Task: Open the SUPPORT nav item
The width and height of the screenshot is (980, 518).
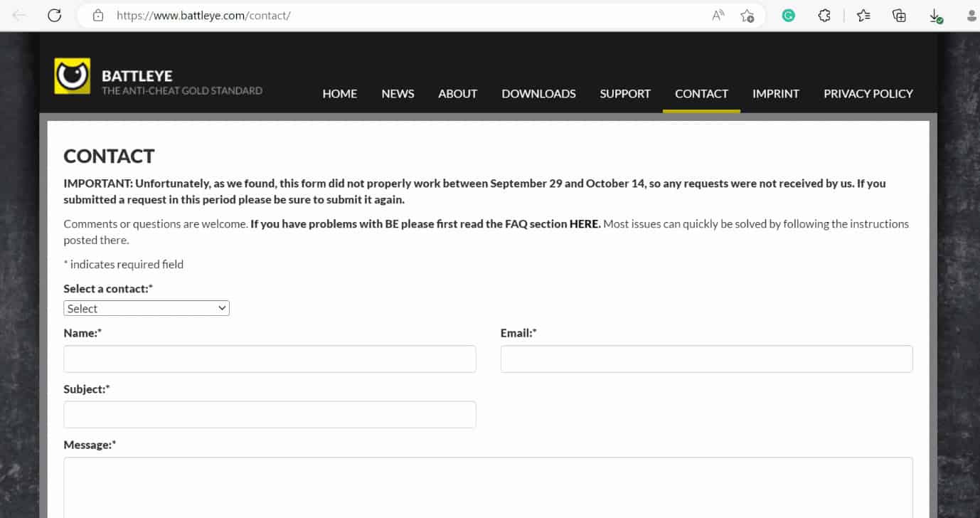Action: (x=625, y=93)
